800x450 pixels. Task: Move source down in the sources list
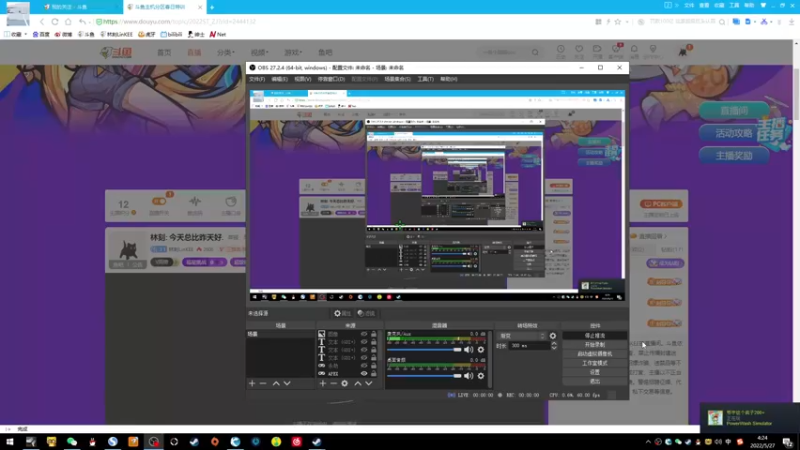point(369,383)
